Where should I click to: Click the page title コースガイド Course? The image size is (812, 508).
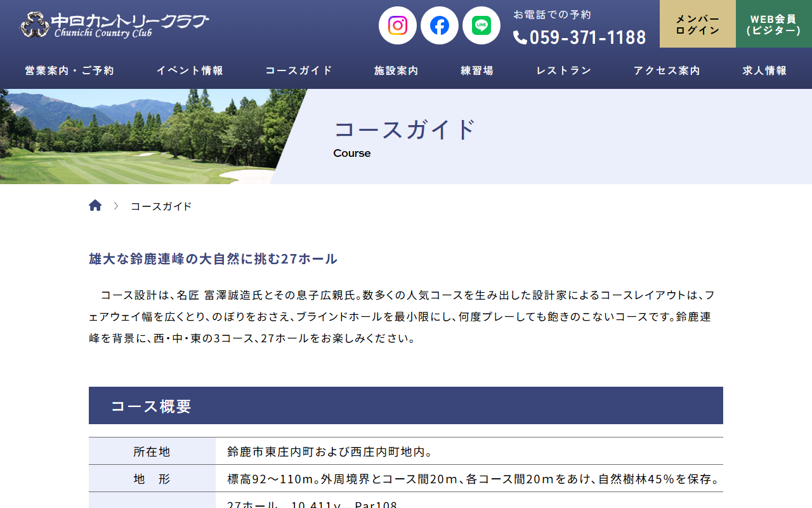pyautogui.click(x=405, y=138)
